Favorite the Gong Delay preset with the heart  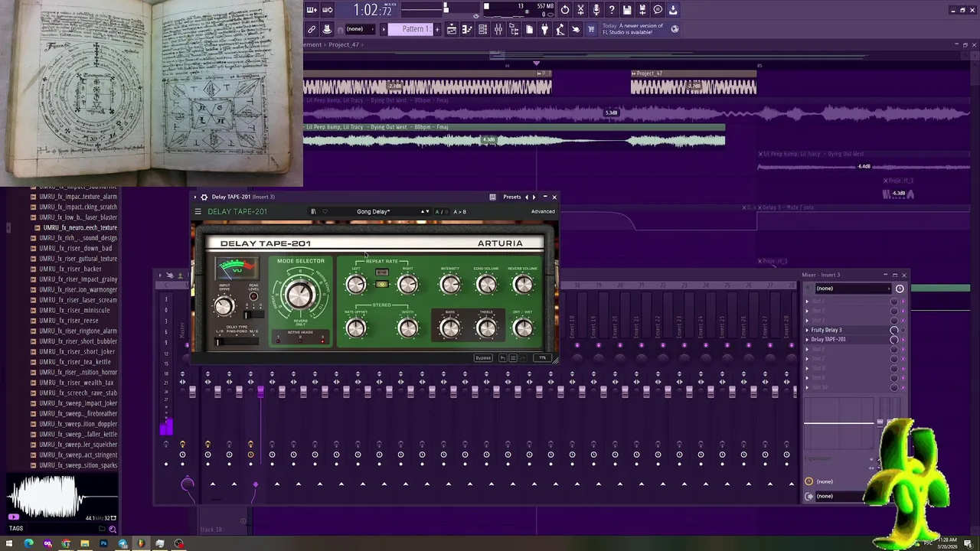coord(325,211)
